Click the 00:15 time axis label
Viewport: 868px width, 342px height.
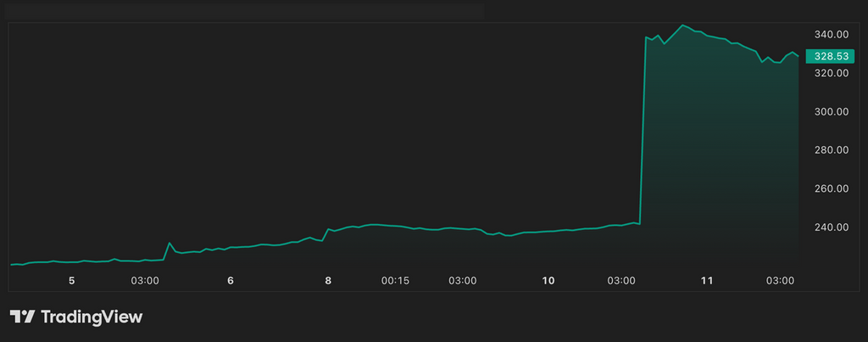point(395,280)
